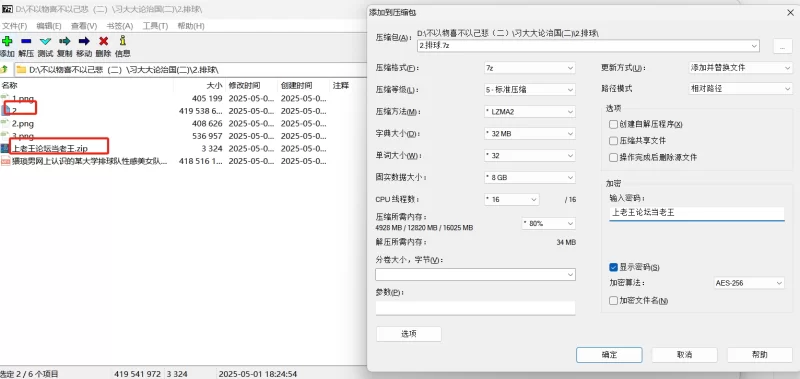Click the blue Extract (解压) toolbar icon
The image size is (800, 379).
tap(26, 41)
